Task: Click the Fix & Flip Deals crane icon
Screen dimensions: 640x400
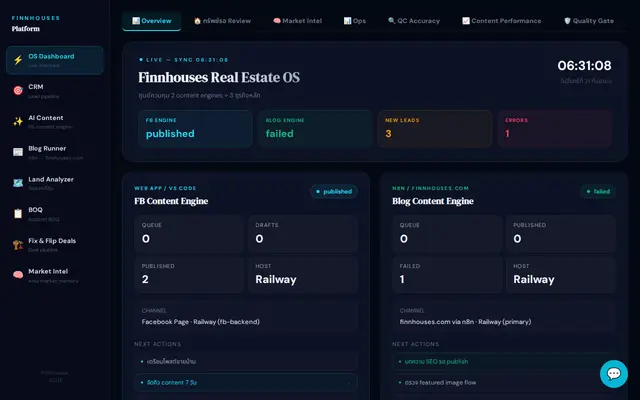Action: pyautogui.click(x=18, y=244)
